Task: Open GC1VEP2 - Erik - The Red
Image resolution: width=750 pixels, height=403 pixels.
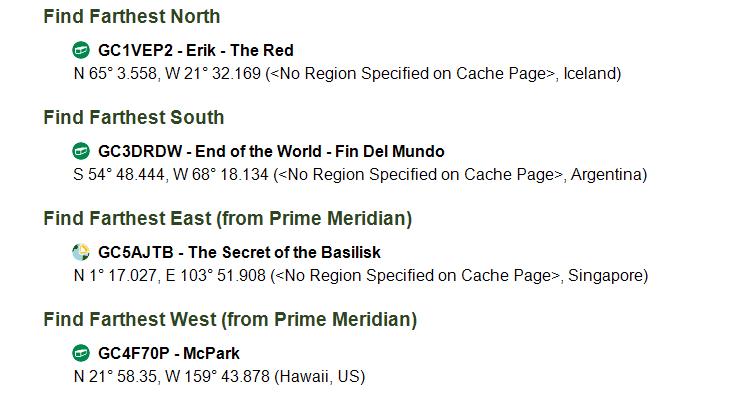Action: point(196,50)
